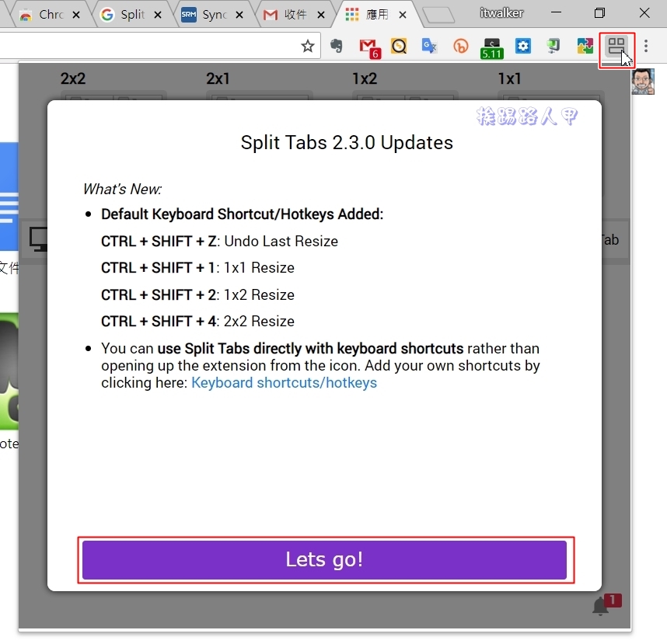Bookmark this page with the star icon

308,46
